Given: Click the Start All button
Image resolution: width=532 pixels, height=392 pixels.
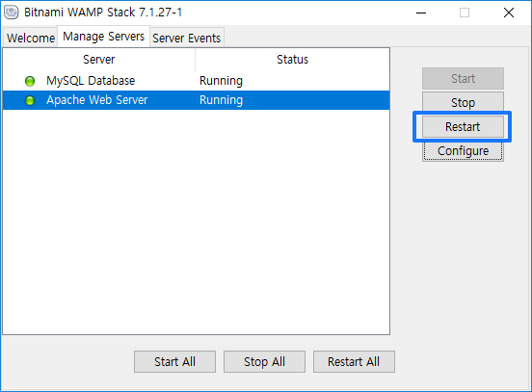Looking at the screenshot, I should (174, 361).
